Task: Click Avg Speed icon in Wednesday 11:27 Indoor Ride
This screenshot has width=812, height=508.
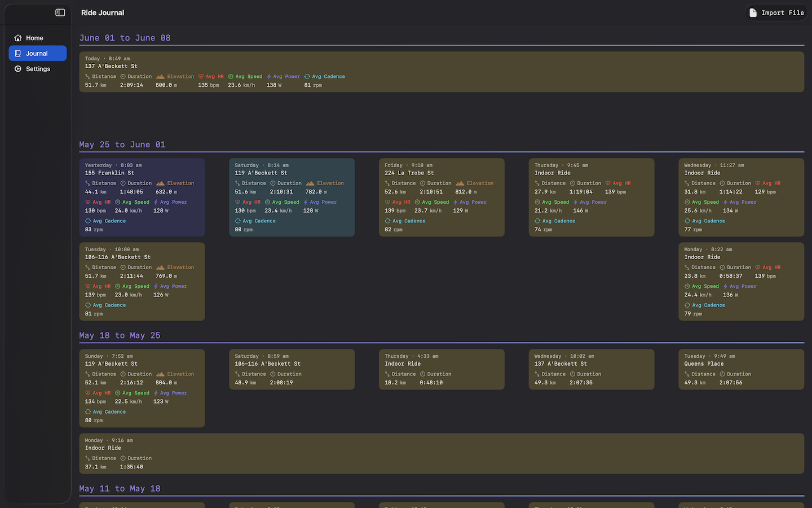Action: point(687,202)
